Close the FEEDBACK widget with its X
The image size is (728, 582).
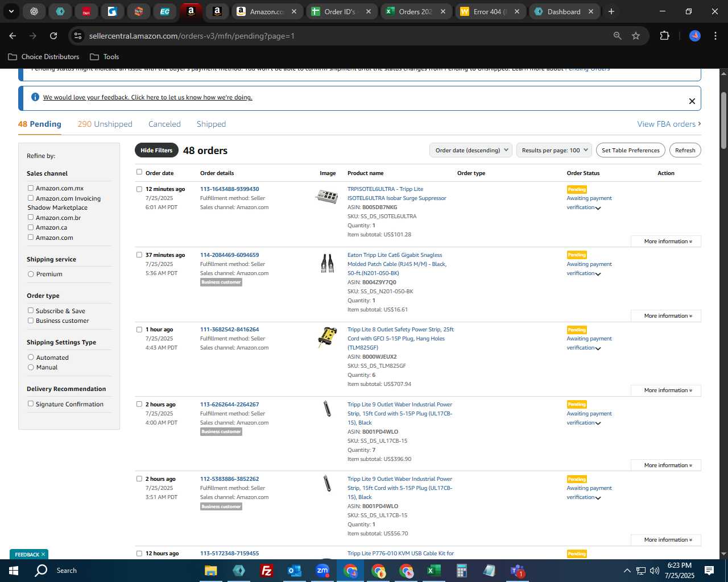pos(43,555)
